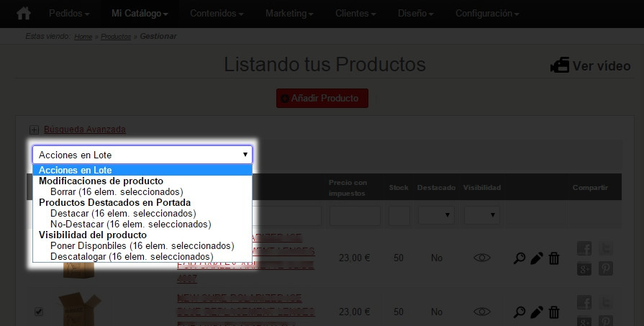This screenshot has height=326, width=644.
Task: Open the Visibilidad filter dropdown
Action: pos(482,215)
